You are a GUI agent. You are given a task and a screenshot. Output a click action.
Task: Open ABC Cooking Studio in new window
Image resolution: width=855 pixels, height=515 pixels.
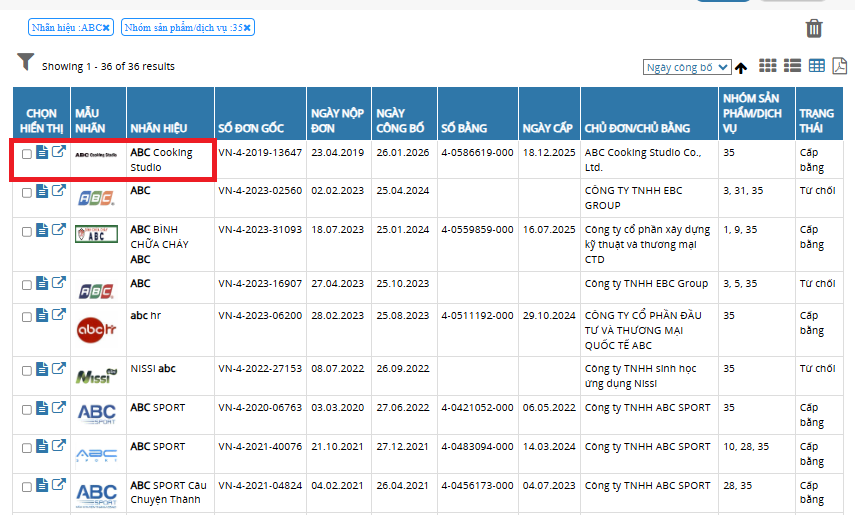[59, 151]
